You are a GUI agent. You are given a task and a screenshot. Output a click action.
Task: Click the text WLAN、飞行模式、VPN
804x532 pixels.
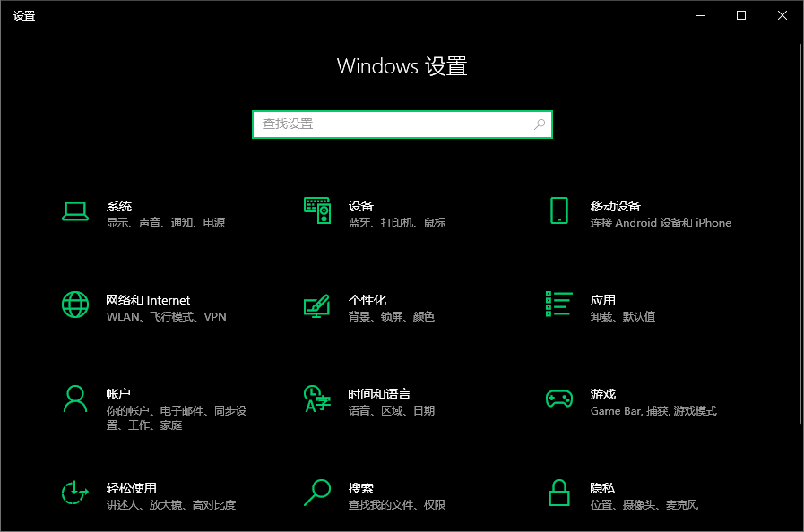(x=166, y=317)
